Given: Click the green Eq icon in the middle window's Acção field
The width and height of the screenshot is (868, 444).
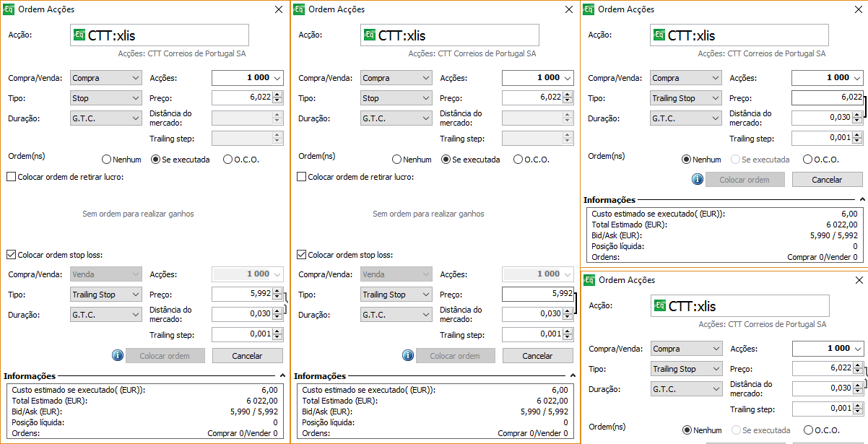Looking at the screenshot, I should click(370, 35).
